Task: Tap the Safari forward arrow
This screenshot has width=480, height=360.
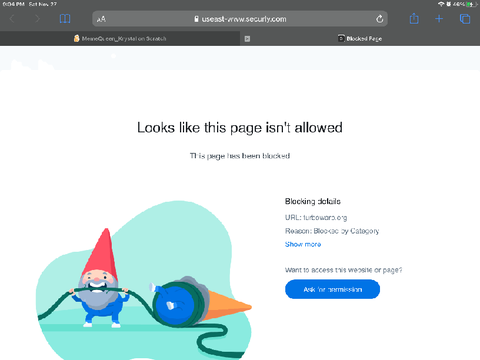Action: [x=37, y=19]
